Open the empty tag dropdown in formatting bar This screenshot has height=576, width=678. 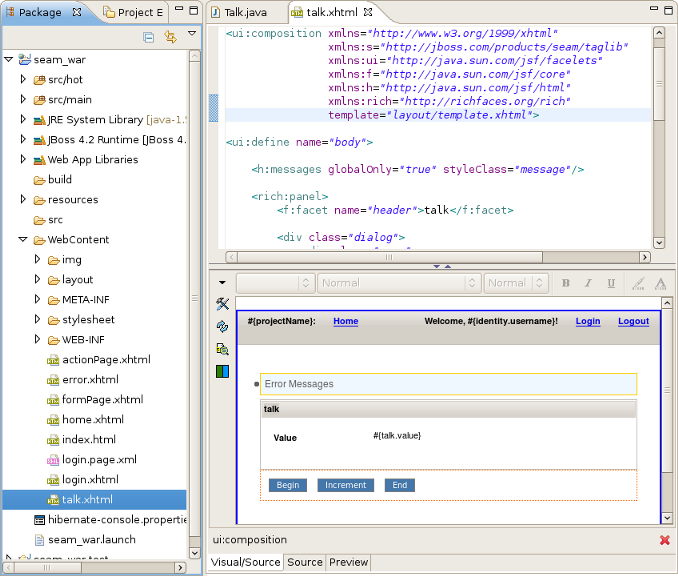[275, 283]
